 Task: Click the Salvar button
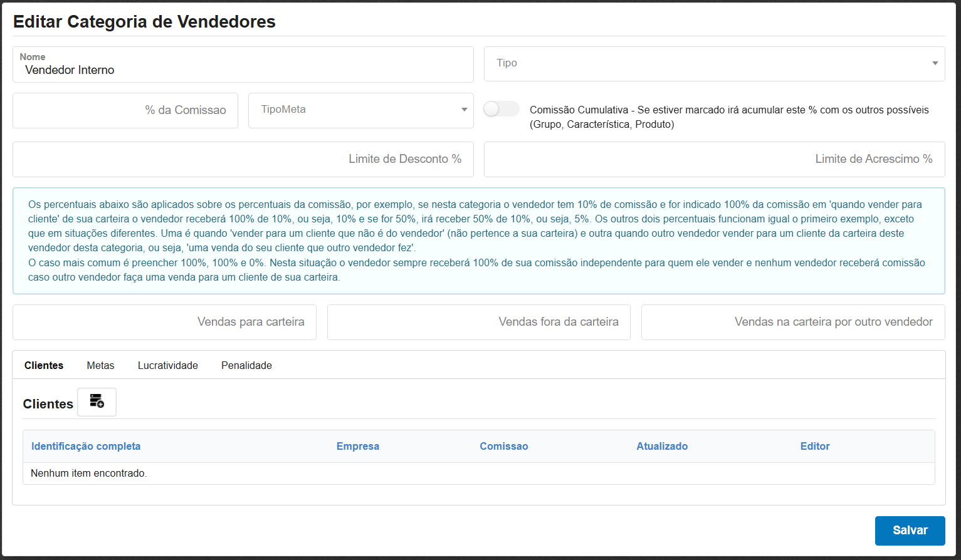(910, 531)
